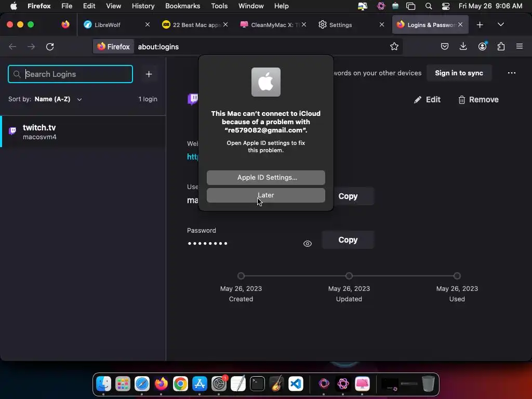This screenshot has width=532, height=399.
Task: Open App Store from the Dock
Action: pyautogui.click(x=199, y=384)
